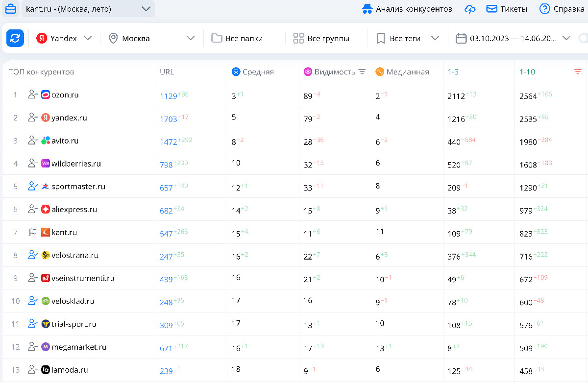Click the ozon.ru favicon
The height and width of the screenshot is (382, 588).
[46, 95]
